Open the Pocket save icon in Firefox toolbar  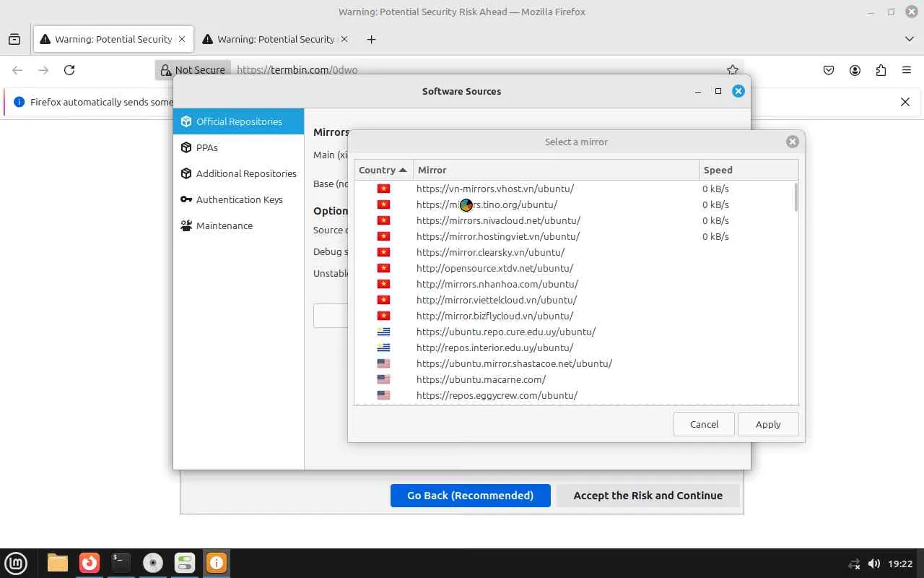click(829, 70)
